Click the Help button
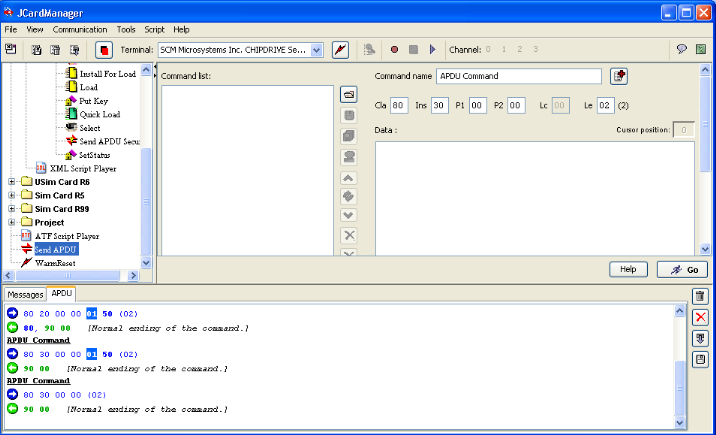The image size is (716, 435). 629,270
